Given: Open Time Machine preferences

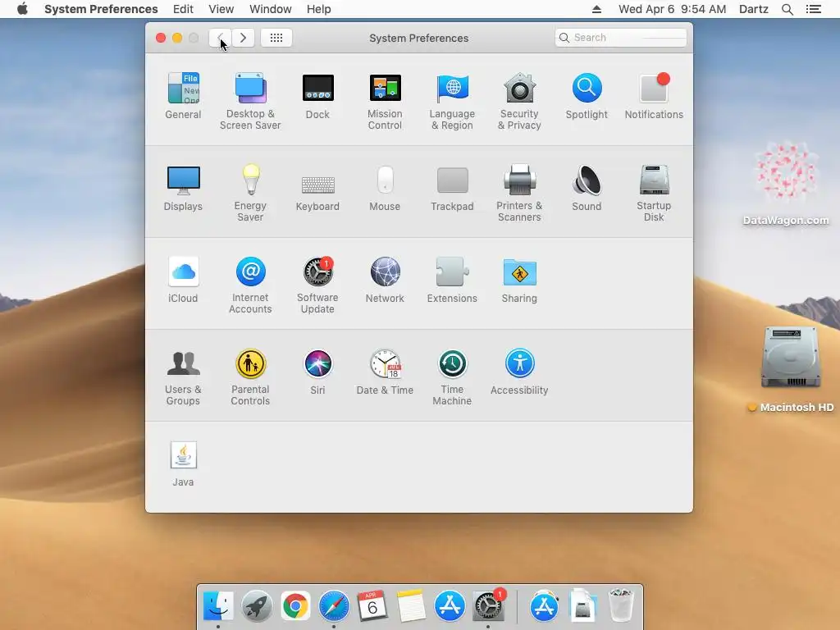Looking at the screenshot, I should click(452, 377).
